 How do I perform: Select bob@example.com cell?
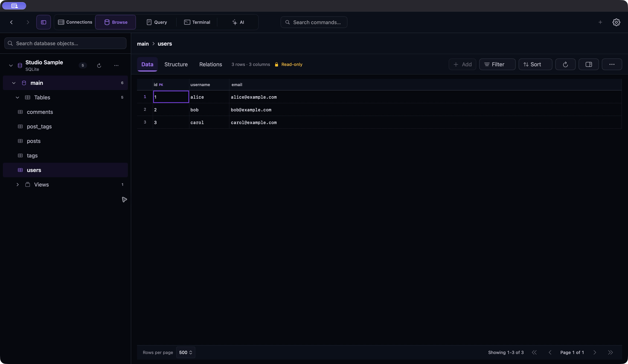[425, 110]
